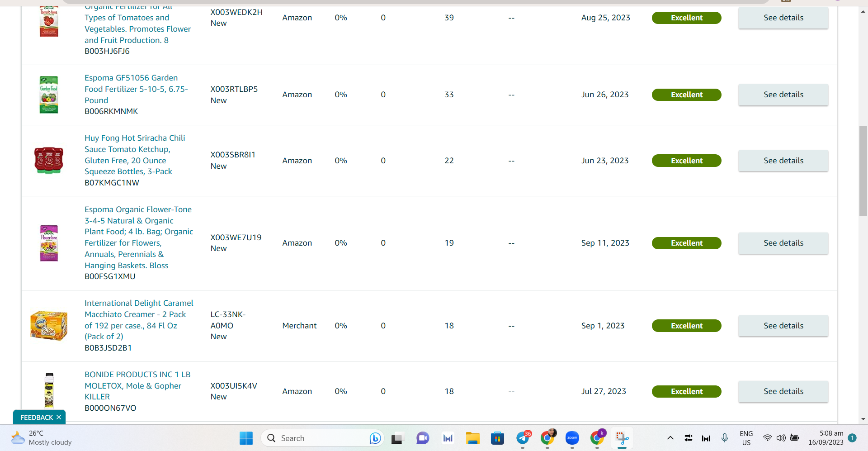Select the SKU X003SBR8I1
Viewport: 868px width, 451px height.
233,155
